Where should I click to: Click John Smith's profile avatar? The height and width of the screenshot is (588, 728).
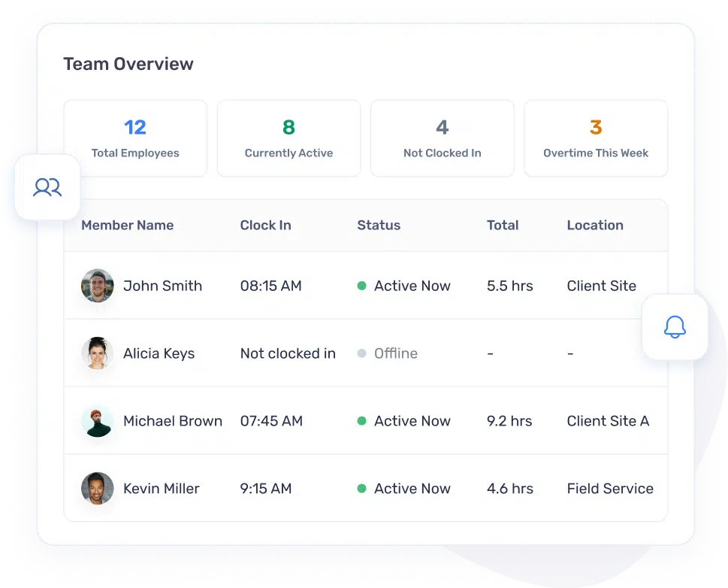point(98,286)
